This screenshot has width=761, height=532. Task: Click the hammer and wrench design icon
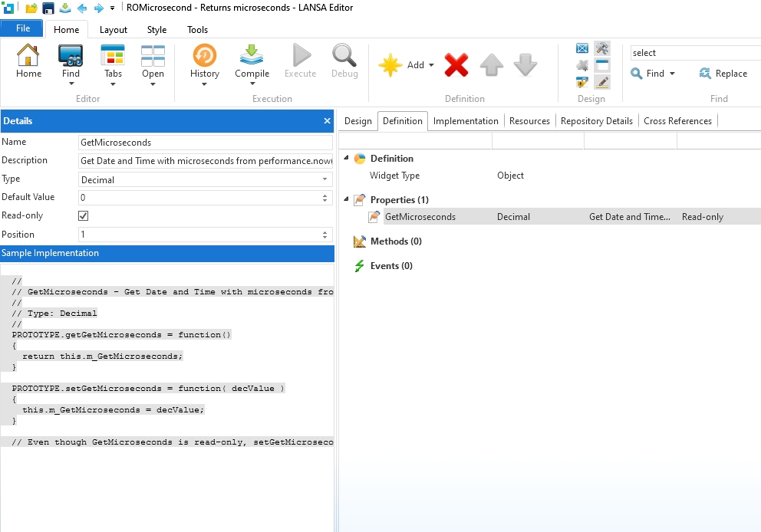click(602, 48)
